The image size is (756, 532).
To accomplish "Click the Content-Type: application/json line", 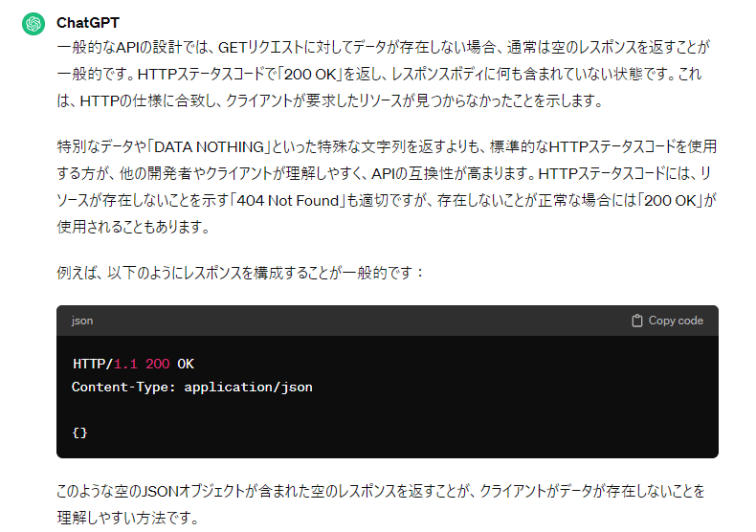I will 192,387.
